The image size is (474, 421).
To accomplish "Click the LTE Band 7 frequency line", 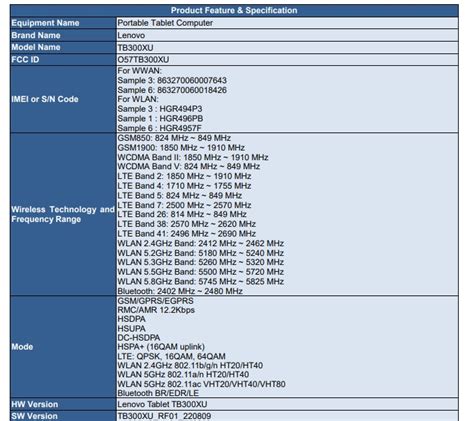I will pos(184,205).
